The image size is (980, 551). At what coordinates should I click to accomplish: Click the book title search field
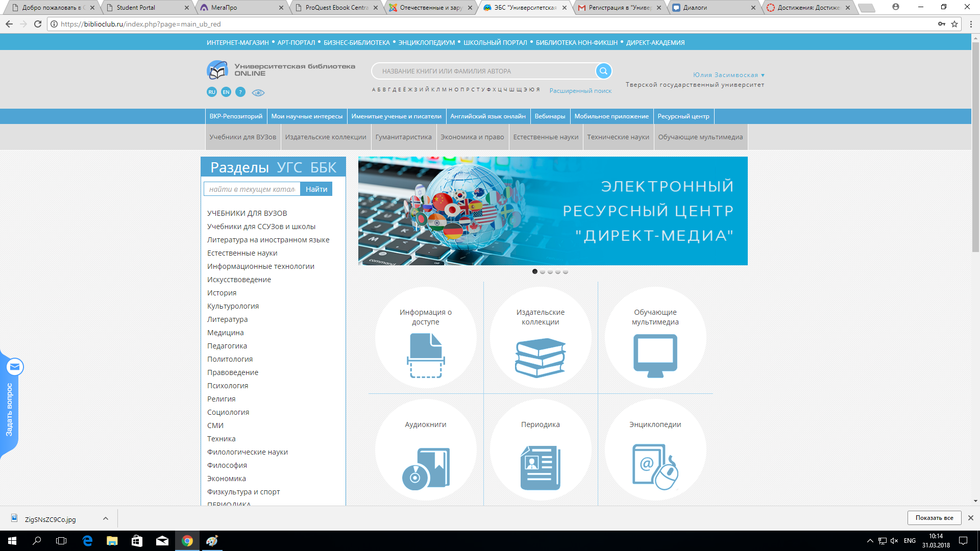(485, 71)
